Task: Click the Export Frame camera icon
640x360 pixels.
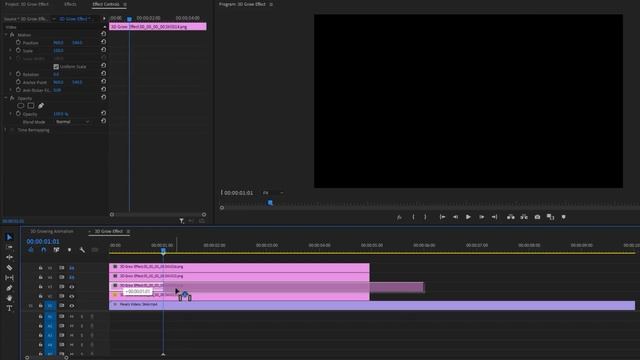Action: coord(537,217)
